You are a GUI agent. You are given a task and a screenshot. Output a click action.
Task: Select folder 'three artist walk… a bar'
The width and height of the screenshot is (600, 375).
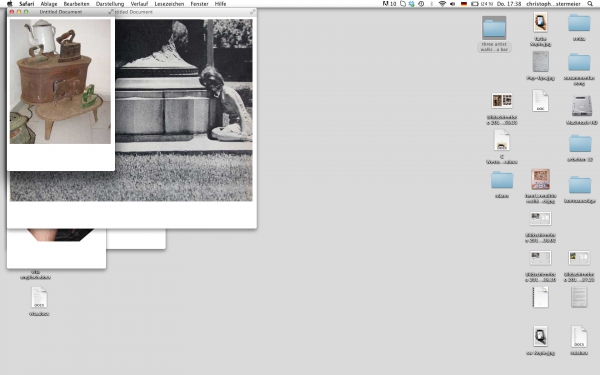[494, 28]
